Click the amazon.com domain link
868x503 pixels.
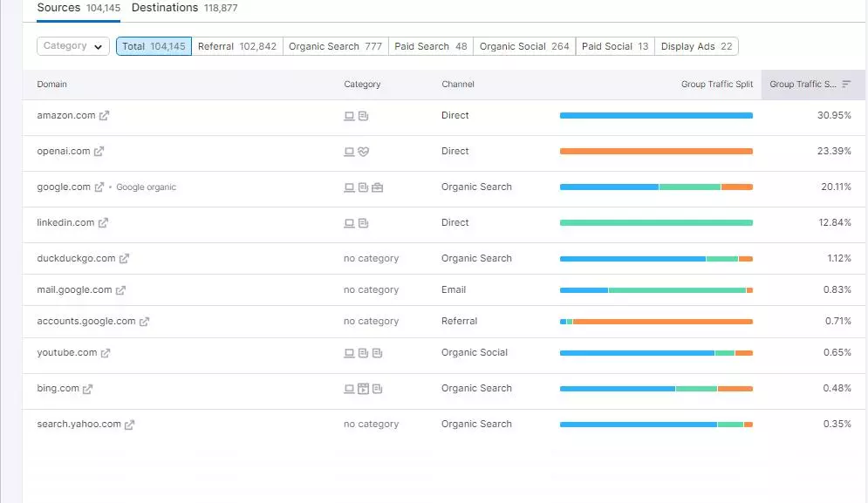pyautogui.click(x=66, y=115)
